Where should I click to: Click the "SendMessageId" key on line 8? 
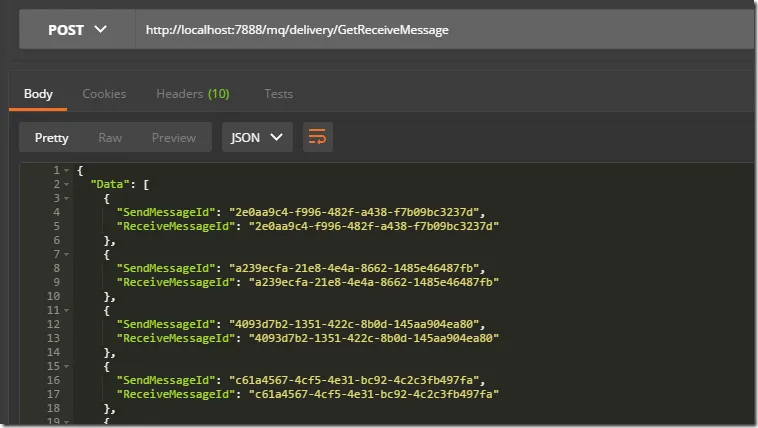[x=166, y=268]
